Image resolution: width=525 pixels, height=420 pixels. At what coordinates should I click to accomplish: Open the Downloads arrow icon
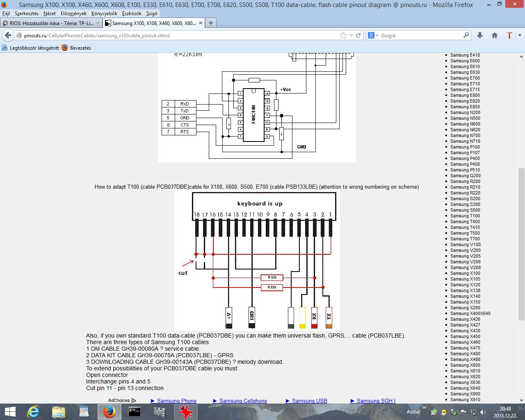tap(480, 36)
